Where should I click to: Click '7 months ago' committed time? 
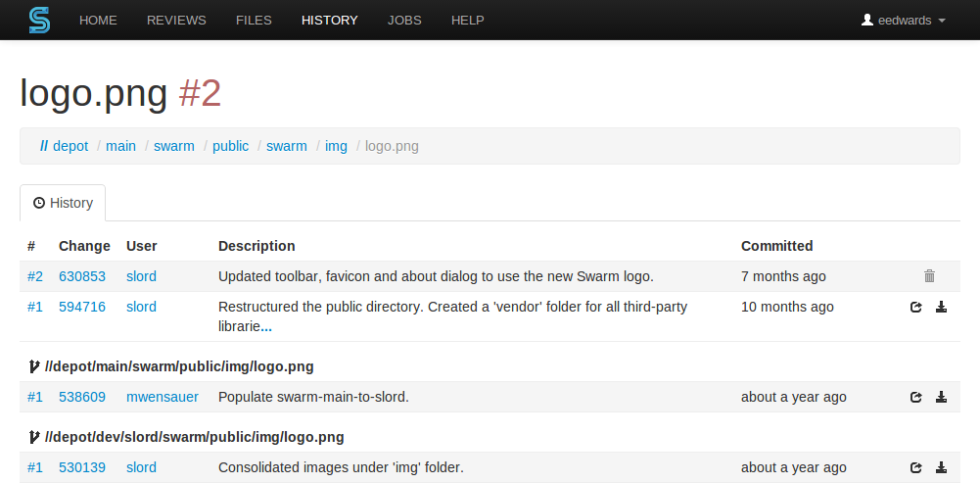point(783,276)
